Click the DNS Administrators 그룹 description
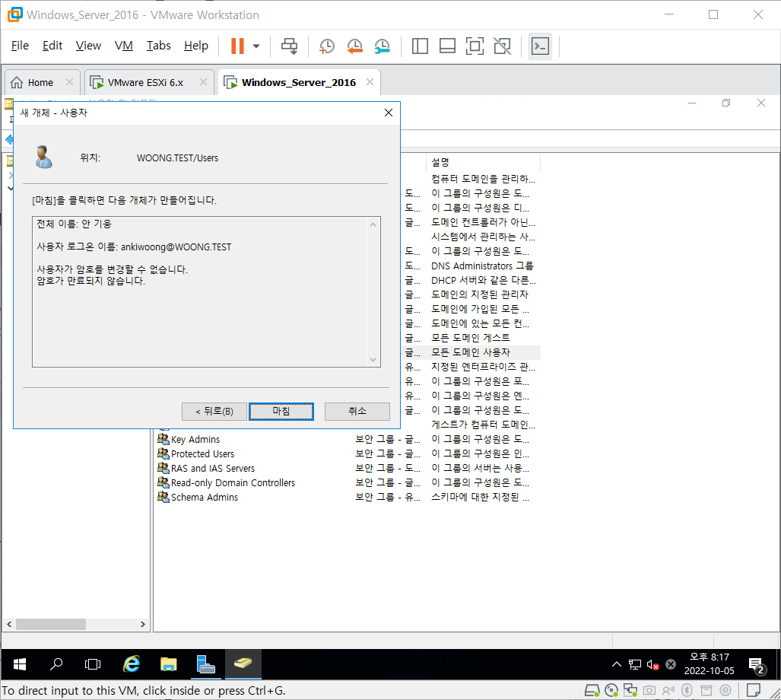 click(481, 266)
